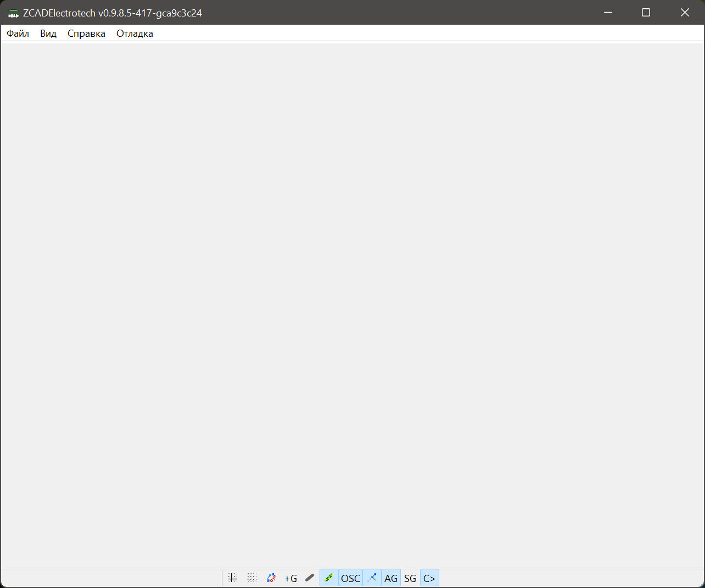Image resolution: width=705 pixels, height=588 pixels.
Task: Toggle the blue node tracking icon
Action: [x=372, y=578]
